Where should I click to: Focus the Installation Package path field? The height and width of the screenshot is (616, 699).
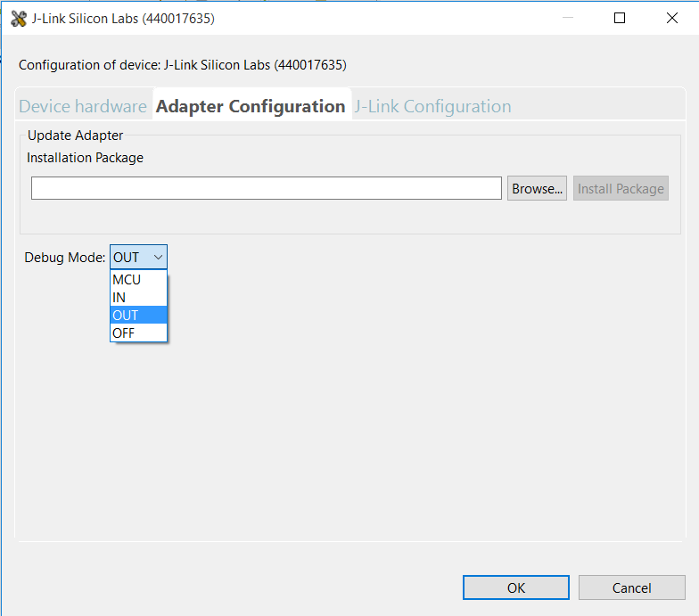pyautogui.click(x=266, y=188)
